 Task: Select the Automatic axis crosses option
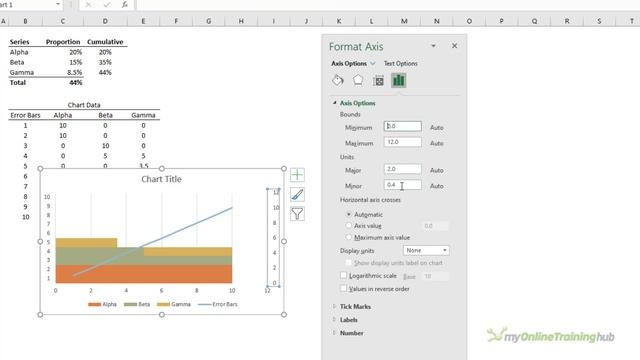point(349,214)
